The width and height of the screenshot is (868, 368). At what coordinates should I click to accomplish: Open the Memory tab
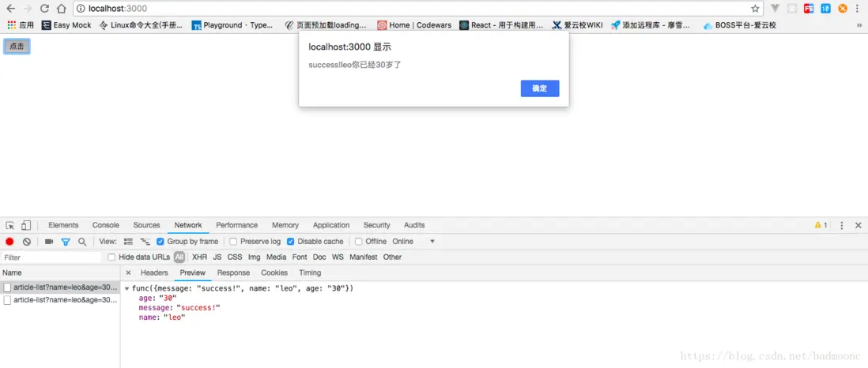[285, 225]
